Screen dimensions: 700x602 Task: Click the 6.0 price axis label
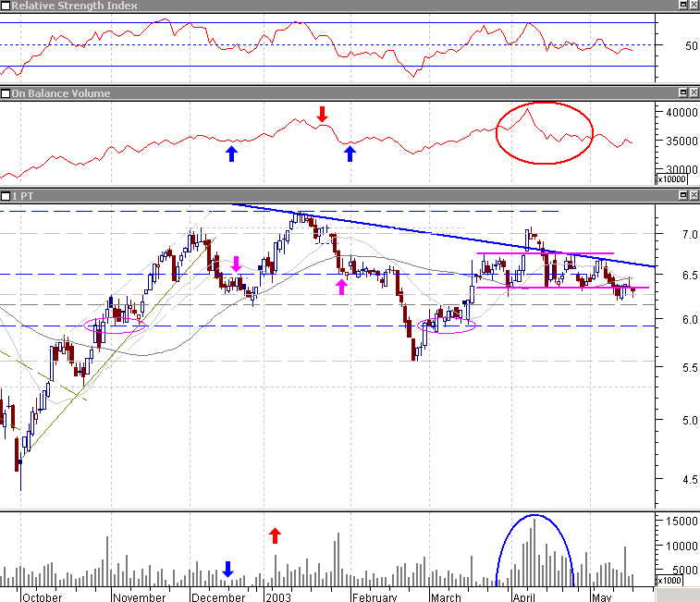690,320
